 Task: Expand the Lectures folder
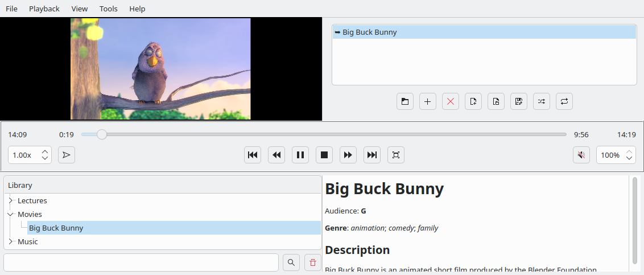11,200
